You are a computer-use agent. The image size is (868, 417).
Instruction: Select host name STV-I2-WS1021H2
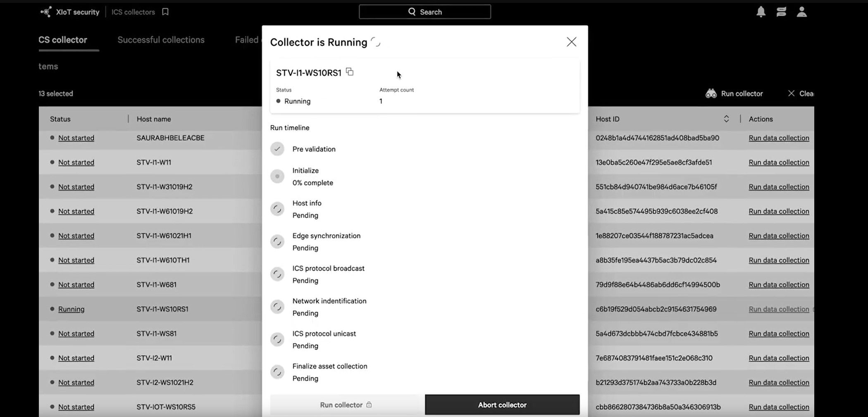165,382
